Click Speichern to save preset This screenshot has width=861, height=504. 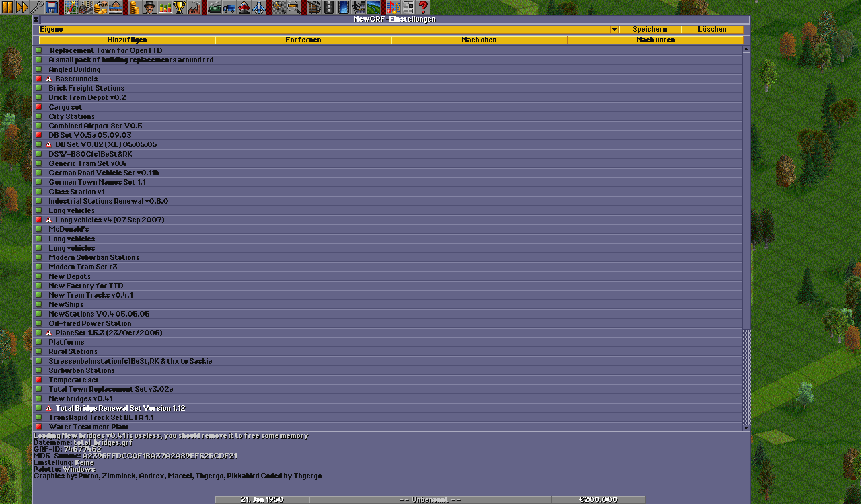click(649, 30)
